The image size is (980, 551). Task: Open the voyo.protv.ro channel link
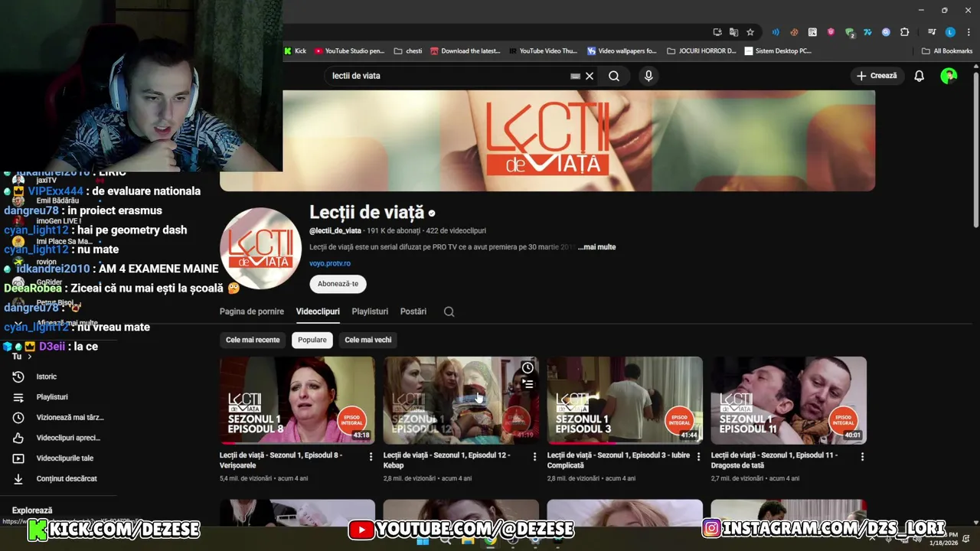[x=330, y=263]
